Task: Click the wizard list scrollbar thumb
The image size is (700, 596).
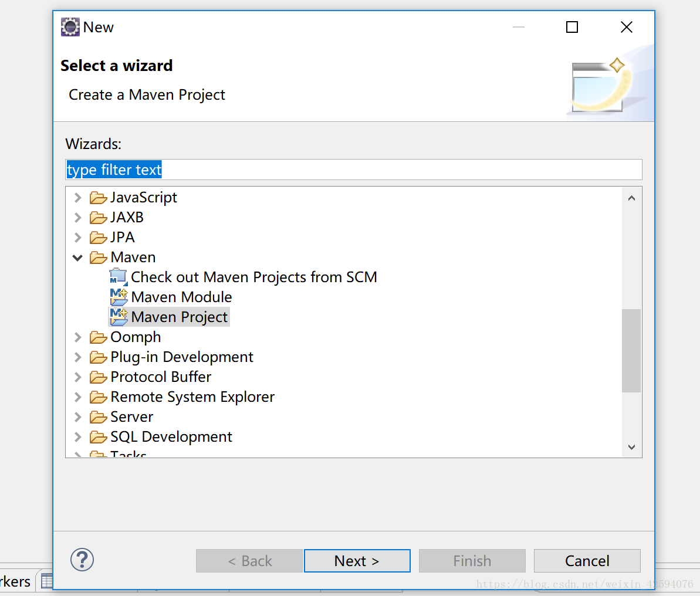Action: point(631,350)
